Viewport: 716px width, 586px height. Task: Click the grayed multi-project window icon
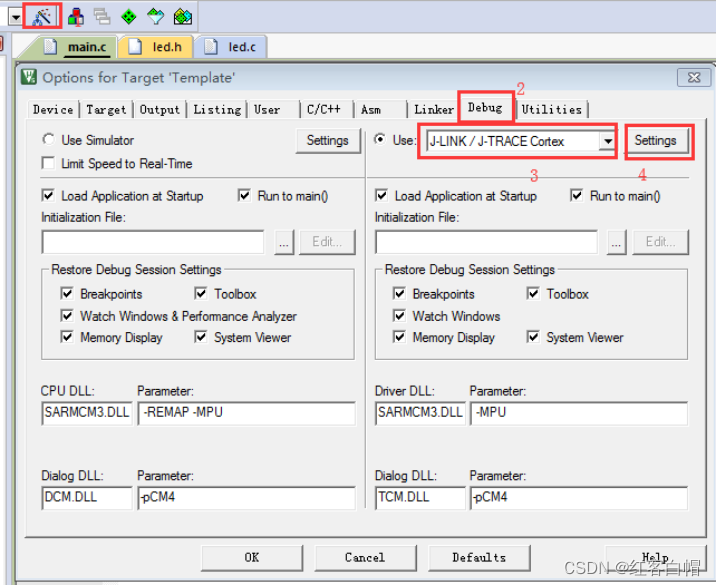point(102,17)
